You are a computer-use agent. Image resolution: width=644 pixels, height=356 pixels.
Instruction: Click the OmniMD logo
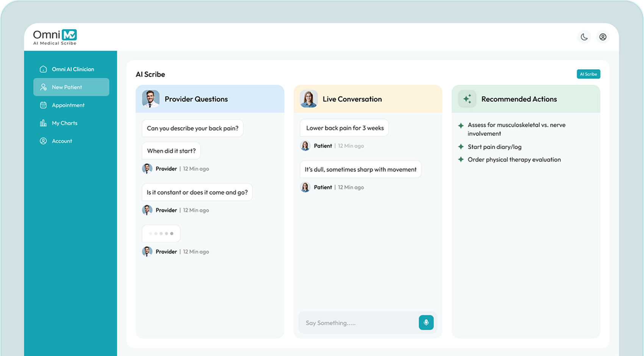[55, 37]
